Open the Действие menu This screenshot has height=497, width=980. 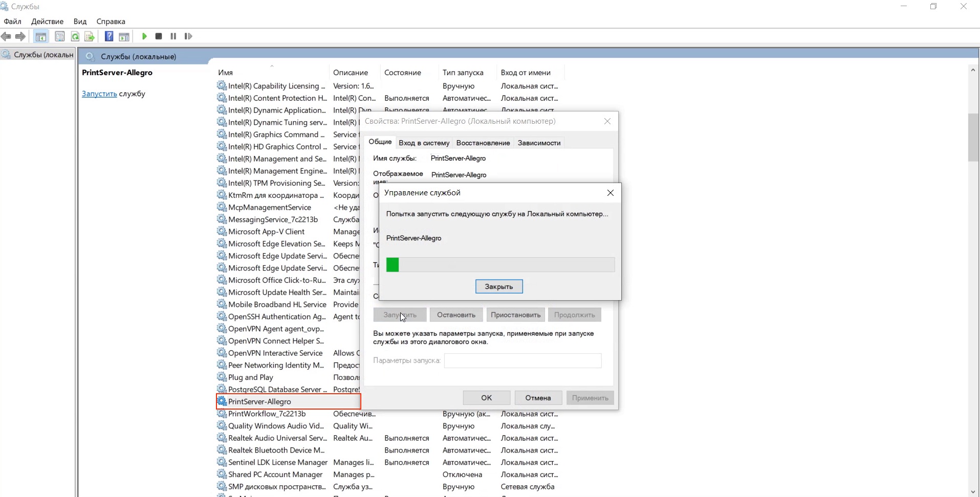point(47,21)
